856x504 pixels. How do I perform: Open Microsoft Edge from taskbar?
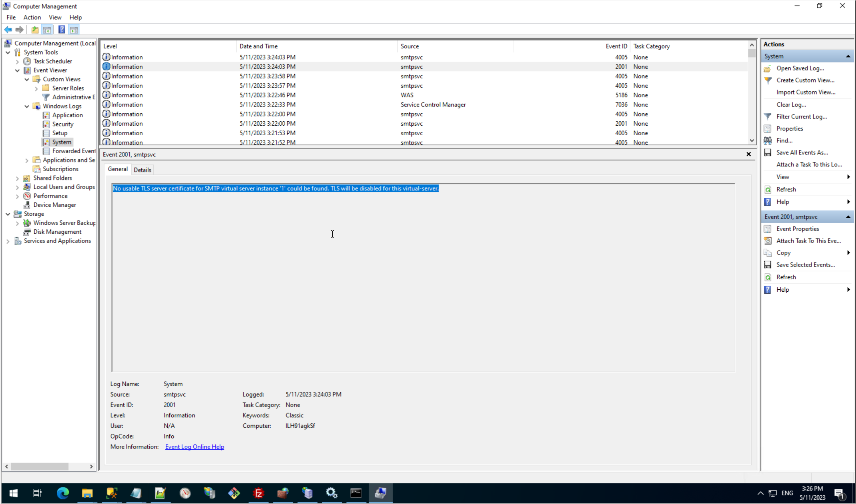tap(63, 493)
